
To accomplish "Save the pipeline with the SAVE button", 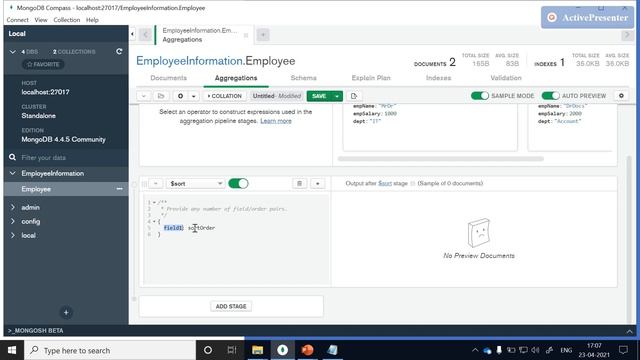I will pos(319,96).
